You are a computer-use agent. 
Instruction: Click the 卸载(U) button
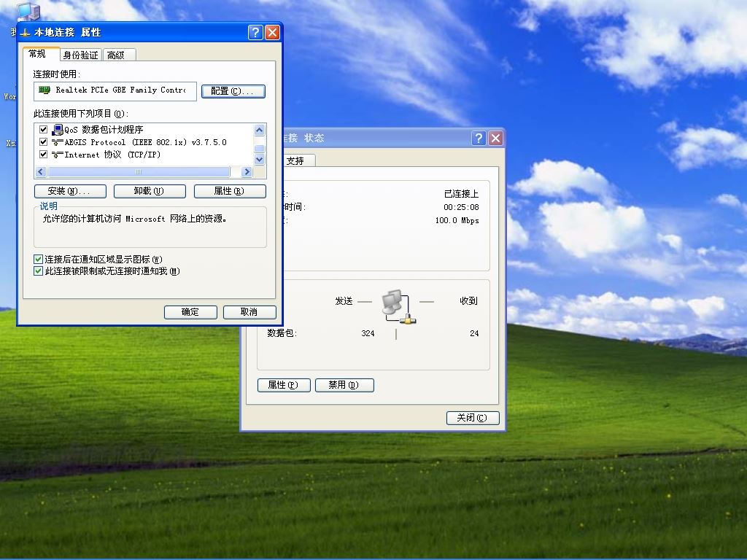(x=150, y=191)
